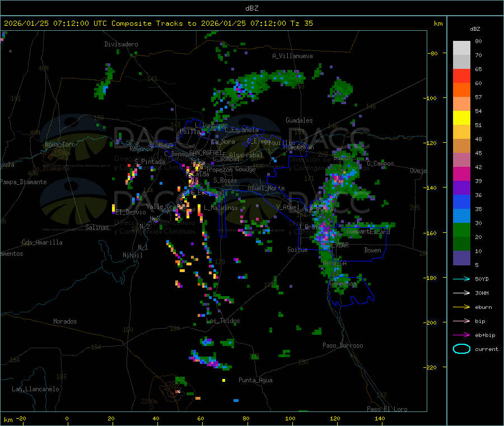The width and height of the screenshot is (504, 426).
Task: Click the light orange 57 dBZ swatch
Action: pyautogui.click(x=461, y=104)
